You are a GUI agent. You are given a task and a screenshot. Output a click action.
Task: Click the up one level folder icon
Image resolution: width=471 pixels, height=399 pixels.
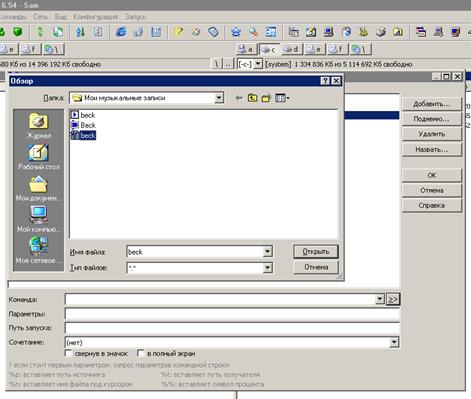[x=252, y=98]
